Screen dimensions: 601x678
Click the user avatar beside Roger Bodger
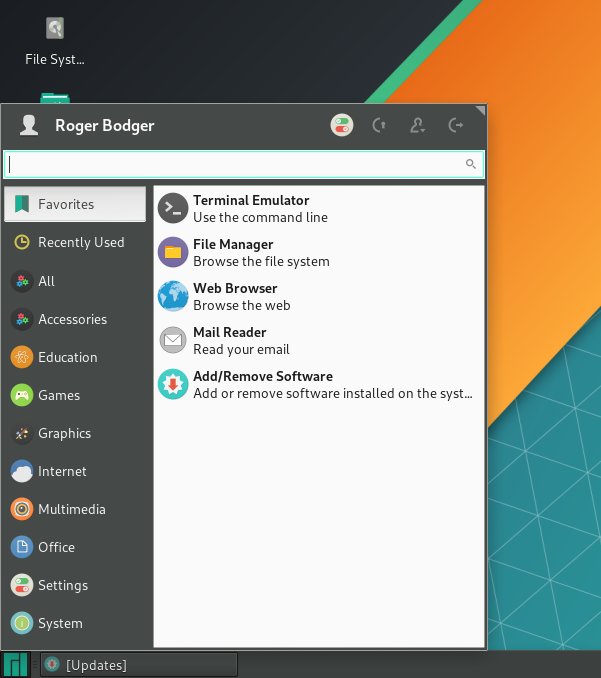pyautogui.click(x=29, y=125)
